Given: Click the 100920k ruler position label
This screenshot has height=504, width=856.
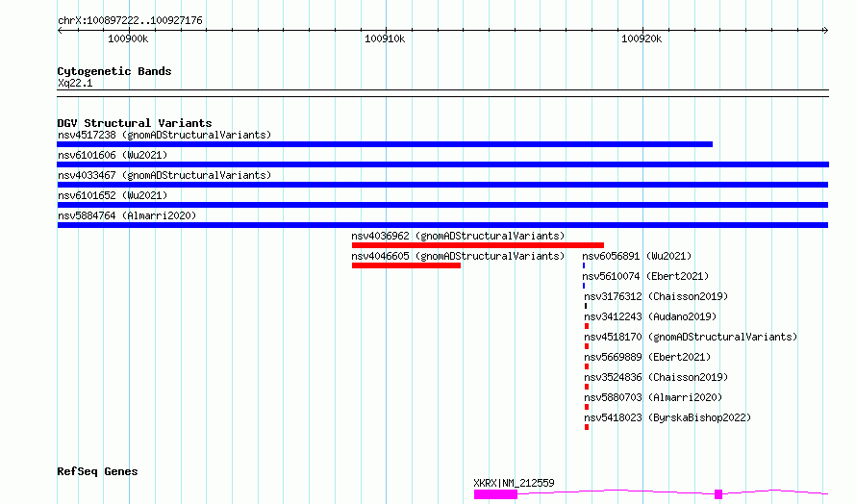Looking at the screenshot, I should pos(642,39).
